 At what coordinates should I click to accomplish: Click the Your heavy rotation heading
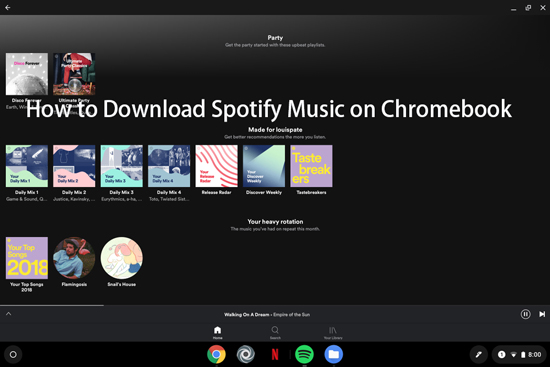click(x=275, y=222)
